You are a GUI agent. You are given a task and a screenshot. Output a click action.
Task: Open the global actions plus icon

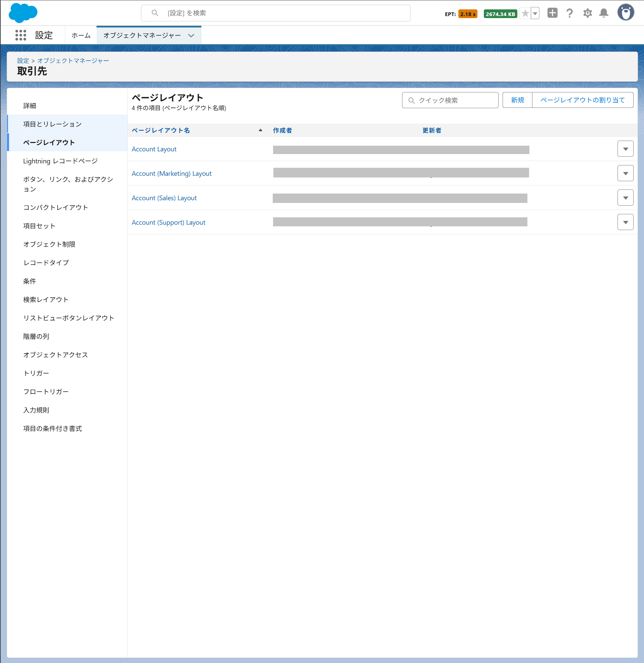click(552, 13)
